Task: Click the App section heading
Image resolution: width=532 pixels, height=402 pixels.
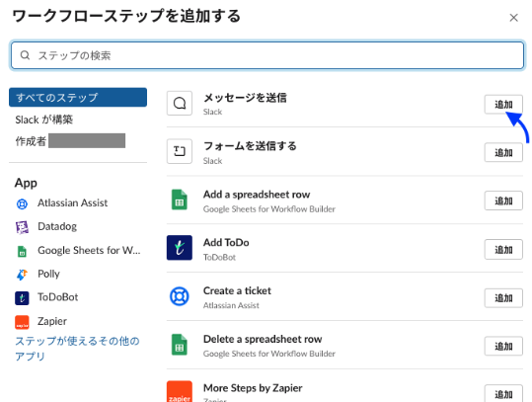Action: (x=26, y=183)
